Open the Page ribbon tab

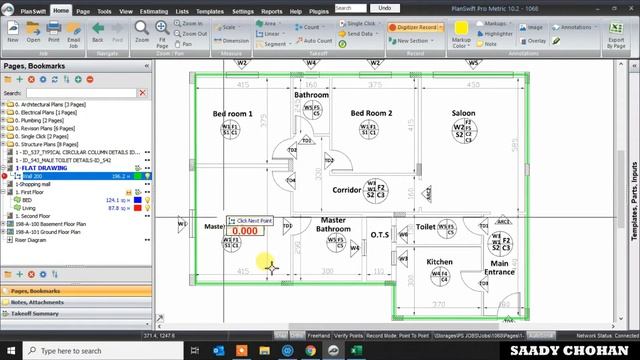pyautogui.click(x=83, y=11)
